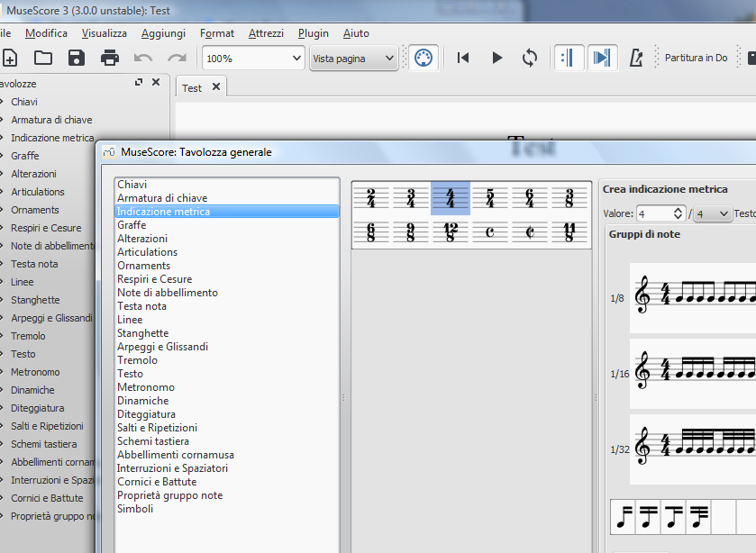Select the 6/8 time signature
Image resolution: width=756 pixels, height=553 pixels.
pos(370,231)
